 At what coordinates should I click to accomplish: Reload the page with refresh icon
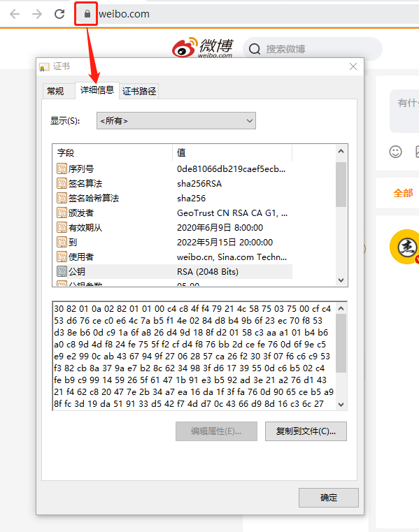coord(59,14)
